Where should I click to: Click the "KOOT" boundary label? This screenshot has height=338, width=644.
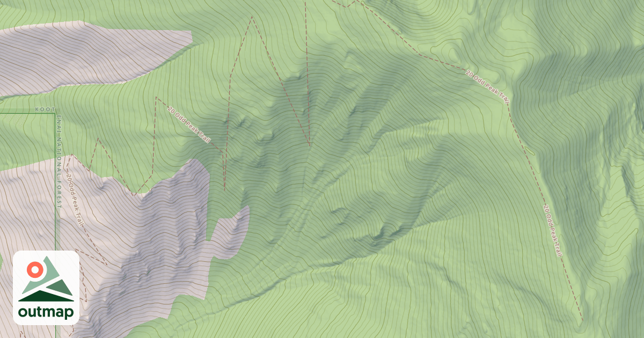(x=45, y=109)
